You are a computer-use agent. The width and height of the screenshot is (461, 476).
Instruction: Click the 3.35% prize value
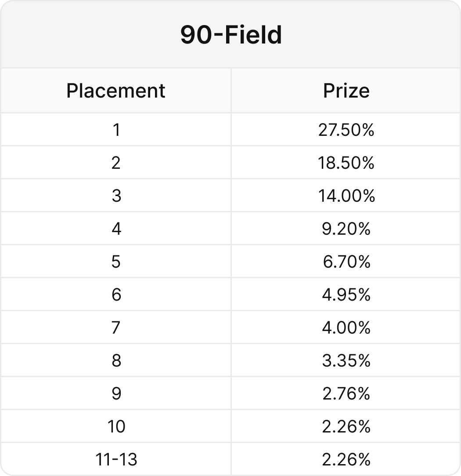pyautogui.click(x=346, y=360)
